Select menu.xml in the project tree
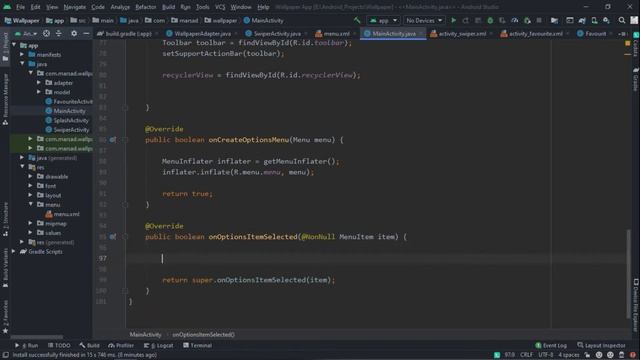This screenshot has width=640, height=360. (62, 214)
